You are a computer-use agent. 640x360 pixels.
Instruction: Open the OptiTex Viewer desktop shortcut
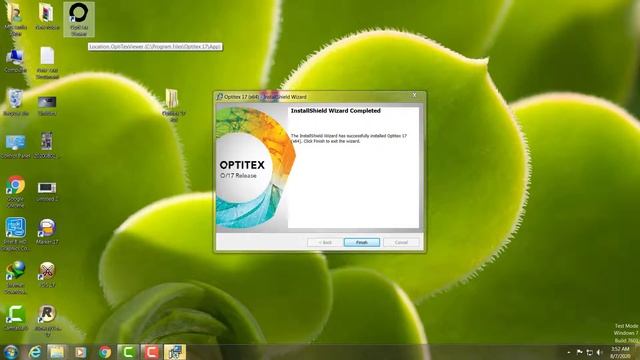79,19
